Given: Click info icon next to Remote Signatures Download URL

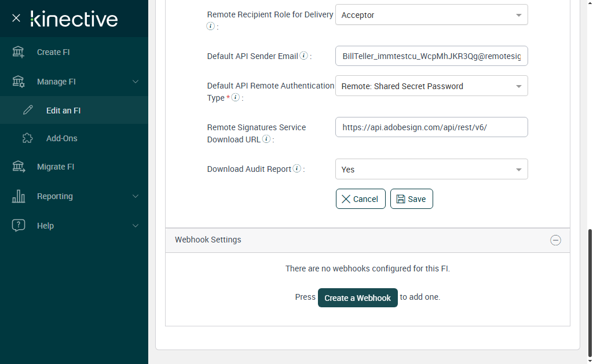Looking at the screenshot, I should coord(266,139).
